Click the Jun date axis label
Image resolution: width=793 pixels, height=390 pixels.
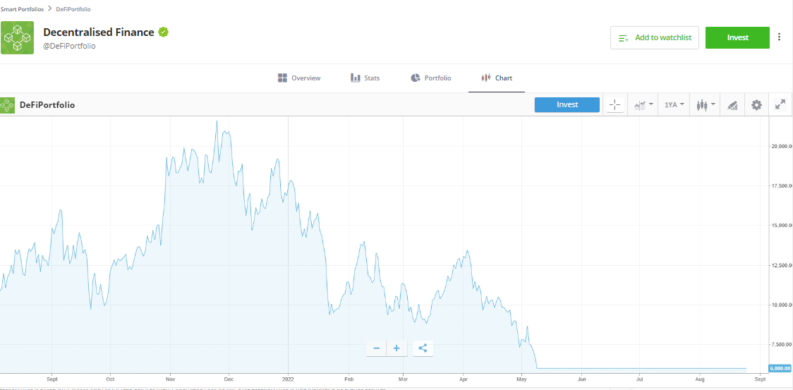click(582, 378)
